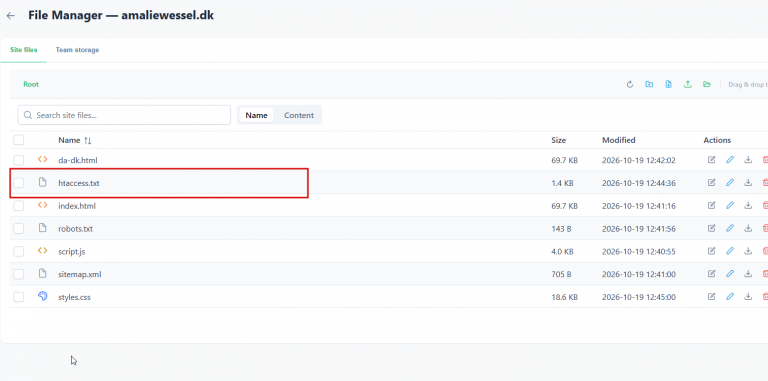768x381 pixels.
Task: Click the Modified column header
Action: coord(619,140)
